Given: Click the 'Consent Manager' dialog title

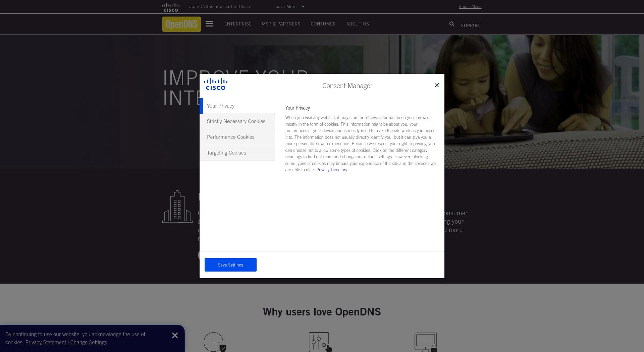Looking at the screenshot, I should (x=347, y=86).
